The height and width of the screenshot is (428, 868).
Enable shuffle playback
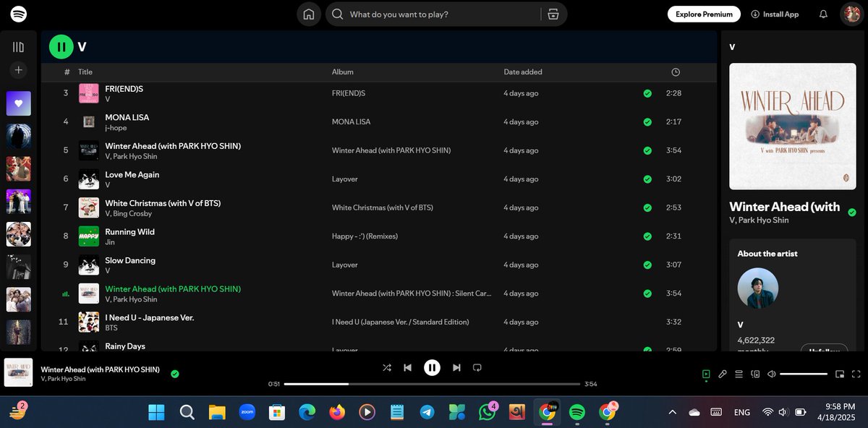tap(387, 367)
